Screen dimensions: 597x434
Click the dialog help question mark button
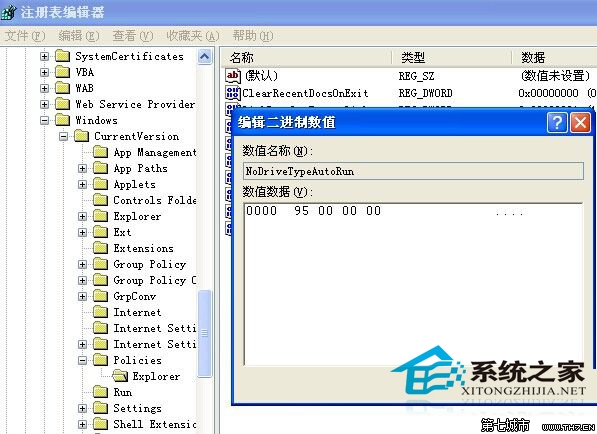coord(557,123)
